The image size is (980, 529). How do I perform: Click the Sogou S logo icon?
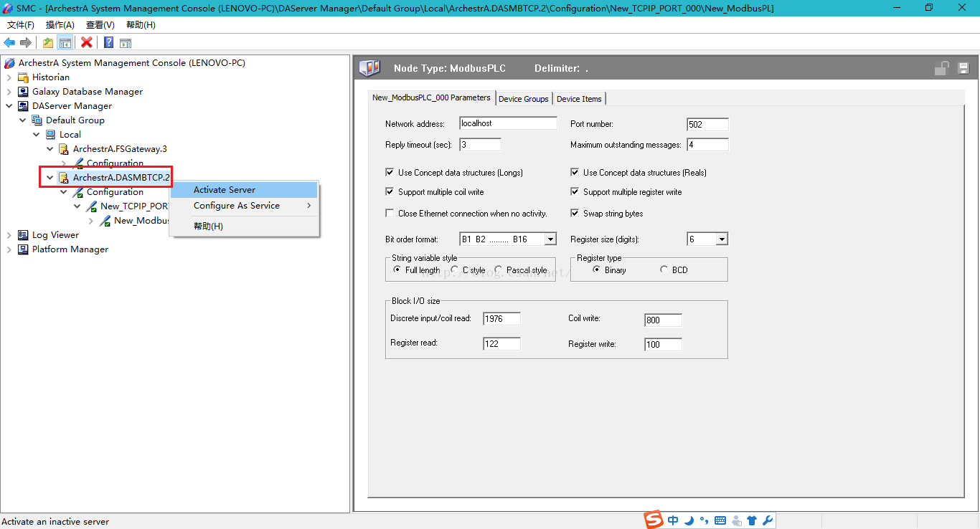point(653,520)
